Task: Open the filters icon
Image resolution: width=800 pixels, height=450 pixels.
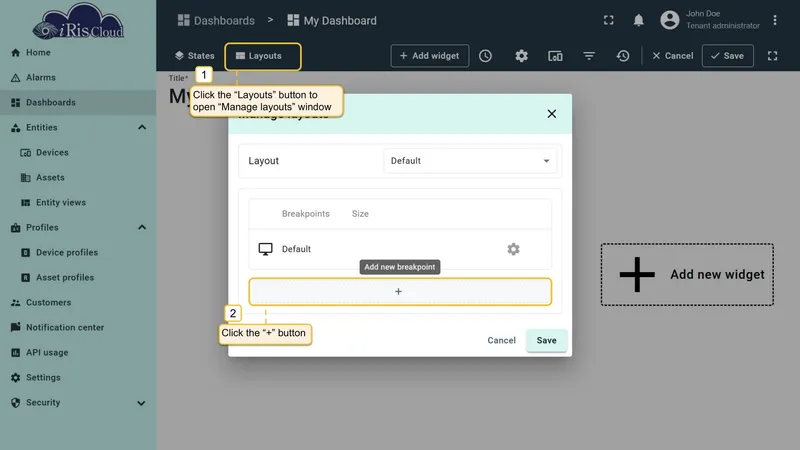Action: (x=589, y=56)
